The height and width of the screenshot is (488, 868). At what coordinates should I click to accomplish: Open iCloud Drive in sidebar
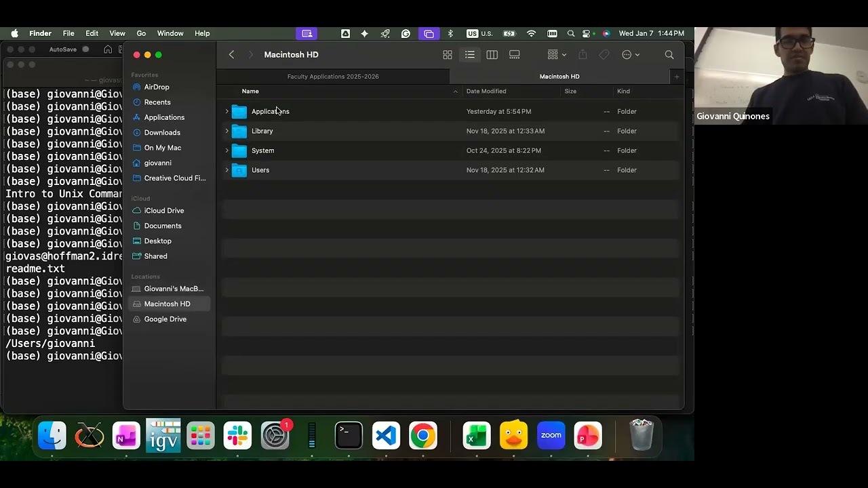169,211
